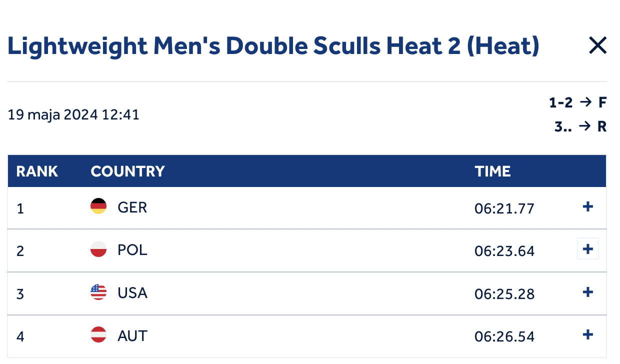Close the heat results dialog

(597, 46)
